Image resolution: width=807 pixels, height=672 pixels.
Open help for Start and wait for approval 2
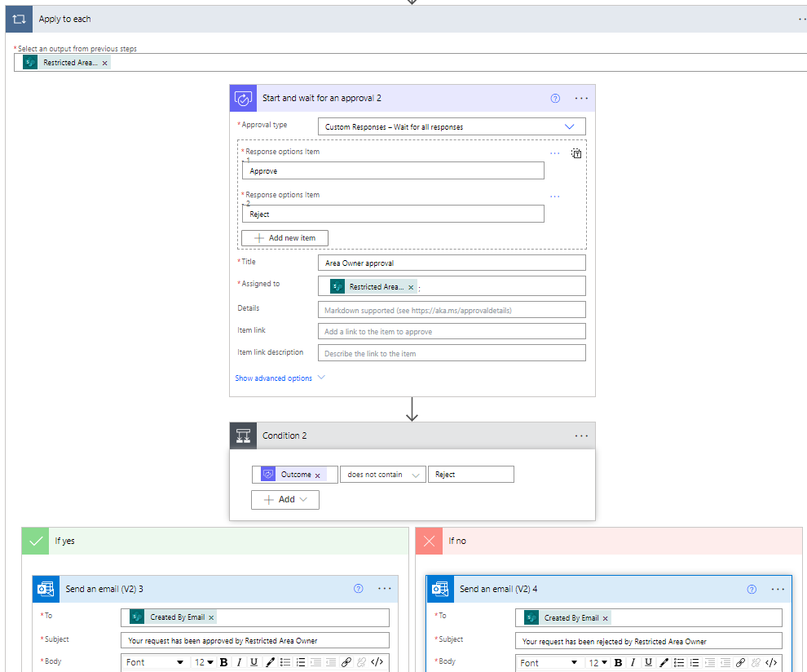[x=555, y=99]
